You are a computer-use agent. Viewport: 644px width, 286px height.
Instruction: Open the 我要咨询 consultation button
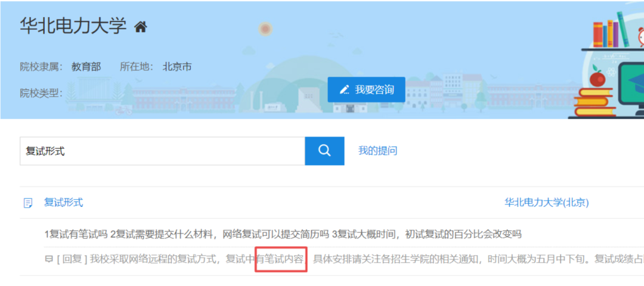click(x=366, y=89)
